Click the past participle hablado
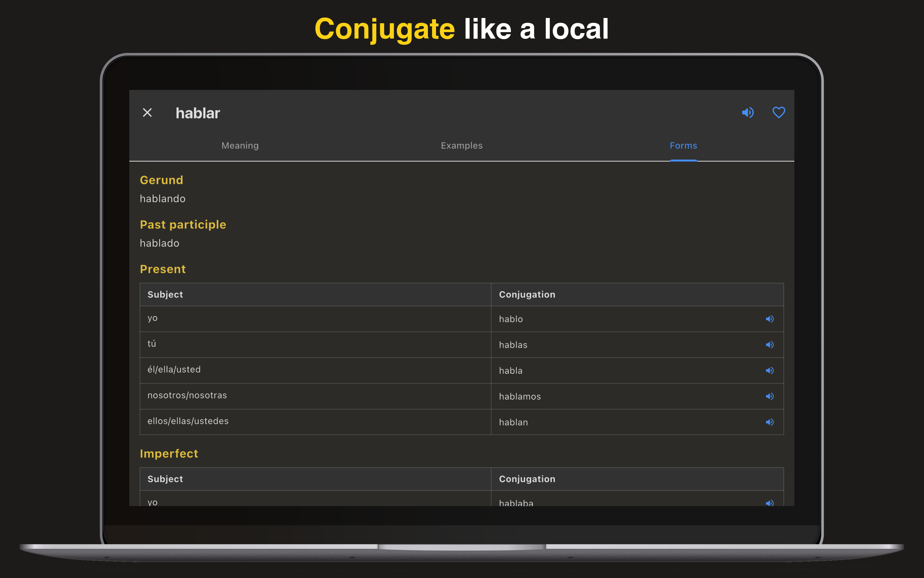This screenshot has height=578, width=924. click(x=159, y=243)
